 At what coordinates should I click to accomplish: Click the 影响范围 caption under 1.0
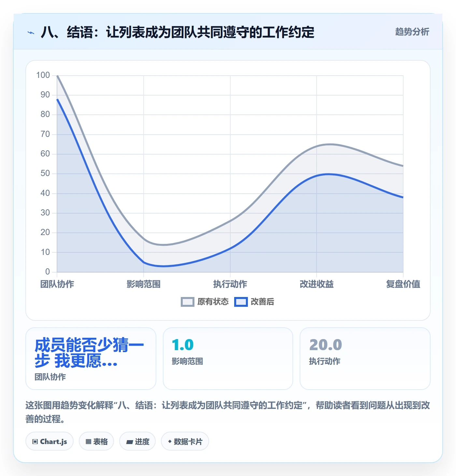(x=188, y=362)
